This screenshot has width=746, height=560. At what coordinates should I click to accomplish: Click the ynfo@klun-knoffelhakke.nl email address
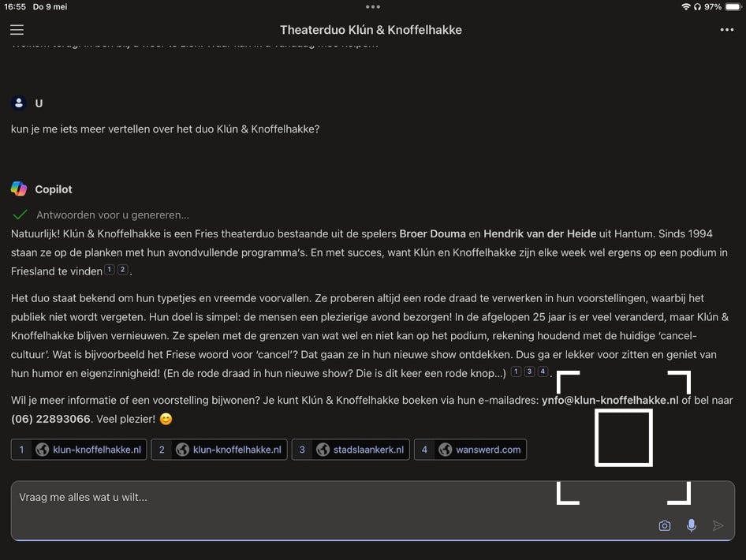point(610,400)
